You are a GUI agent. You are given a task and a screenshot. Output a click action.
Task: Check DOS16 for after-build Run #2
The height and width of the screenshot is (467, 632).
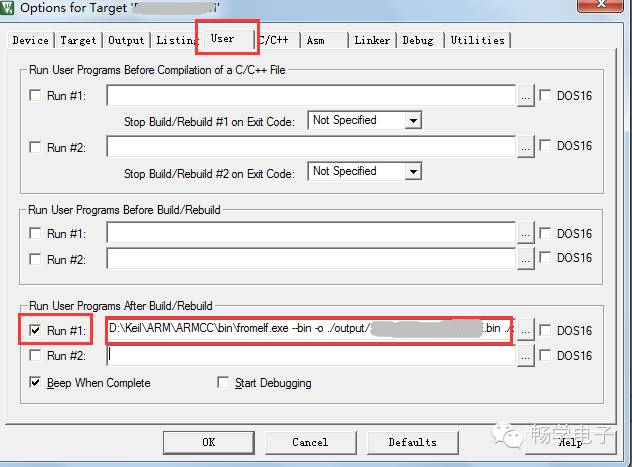[545, 355]
